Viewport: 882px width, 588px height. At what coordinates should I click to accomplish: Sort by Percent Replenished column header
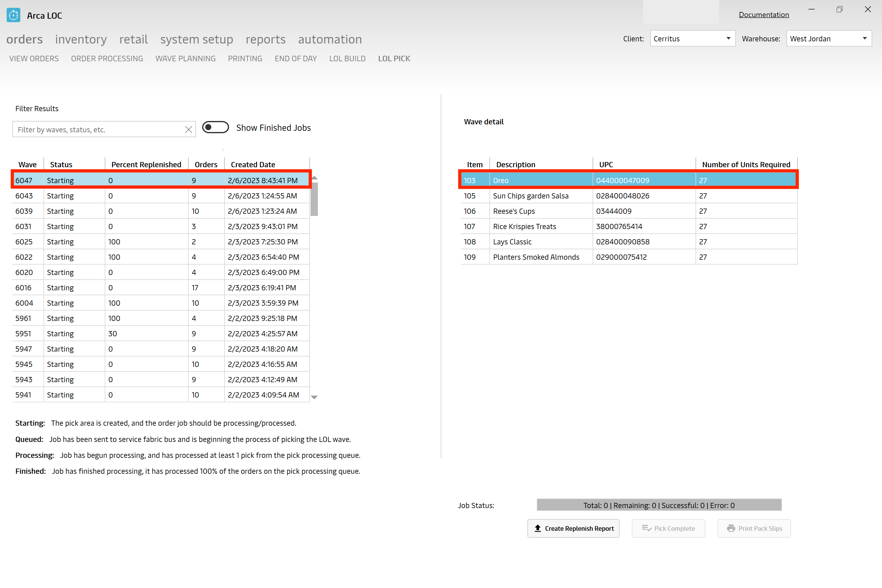click(x=146, y=165)
